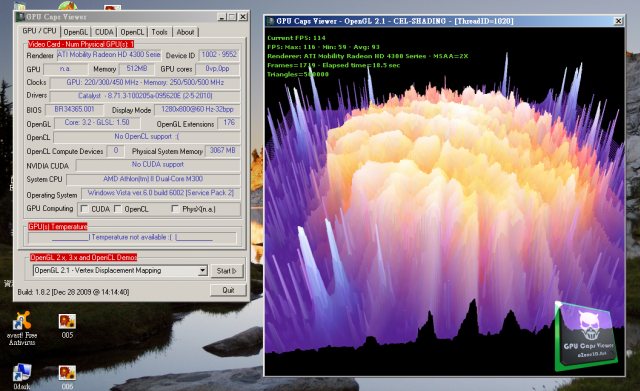The image size is (640, 391).
Task: Click the No CUDA support field
Action: pyautogui.click(x=158, y=164)
